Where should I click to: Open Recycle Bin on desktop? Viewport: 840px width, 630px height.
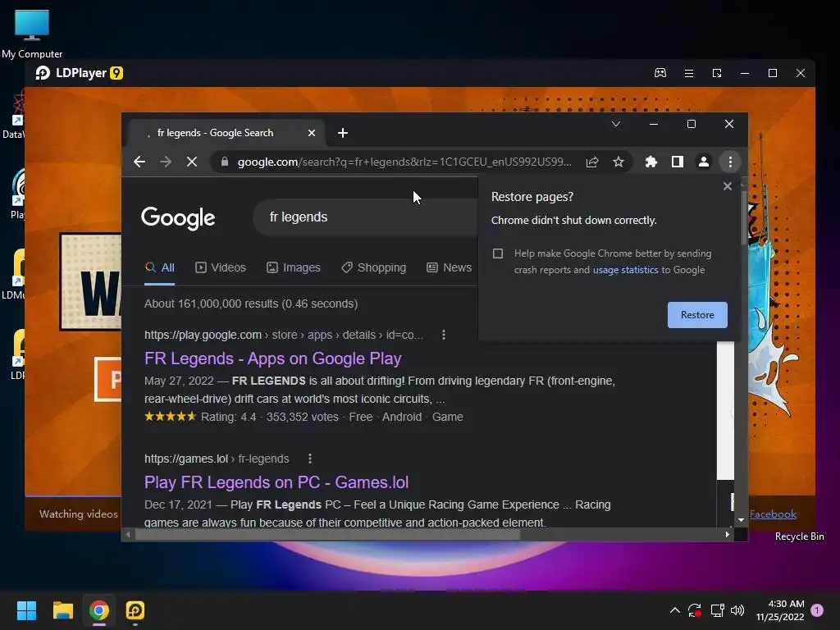tap(799, 536)
